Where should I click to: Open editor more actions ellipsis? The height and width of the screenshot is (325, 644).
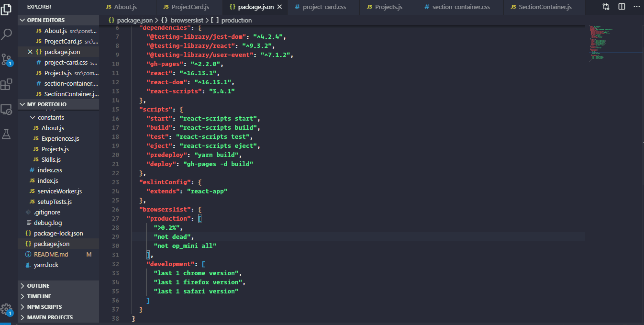[636, 7]
